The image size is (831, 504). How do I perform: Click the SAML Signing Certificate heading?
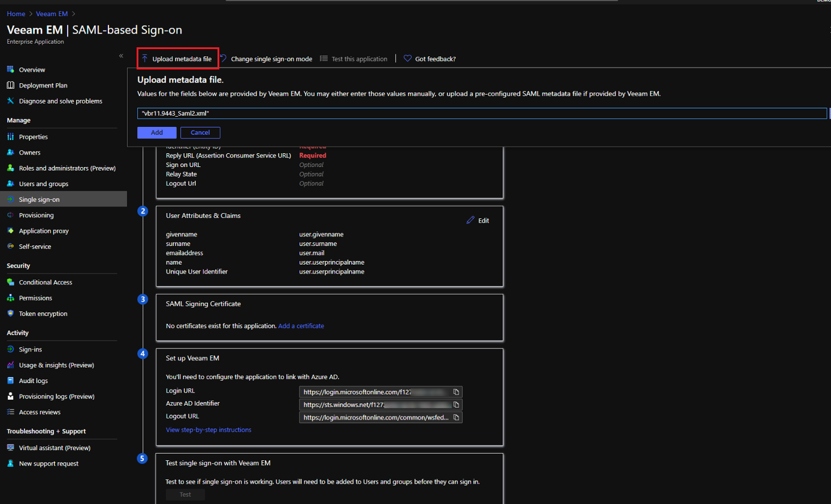[x=203, y=303]
